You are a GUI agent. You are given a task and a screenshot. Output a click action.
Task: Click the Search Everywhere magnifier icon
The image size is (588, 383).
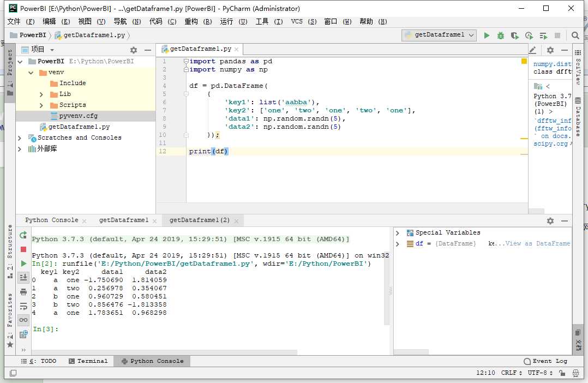coord(575,35)
